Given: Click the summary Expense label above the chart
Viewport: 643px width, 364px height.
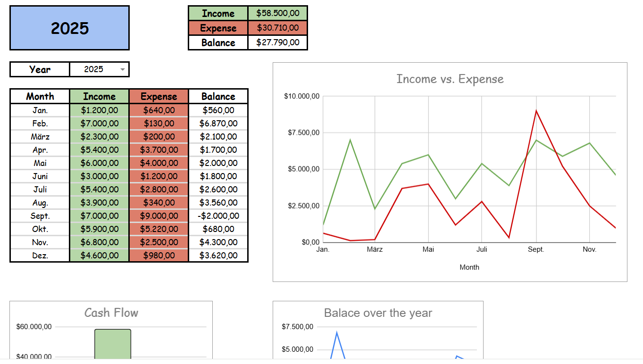Looking at the screenshot, I should click(x=218, y=28).
